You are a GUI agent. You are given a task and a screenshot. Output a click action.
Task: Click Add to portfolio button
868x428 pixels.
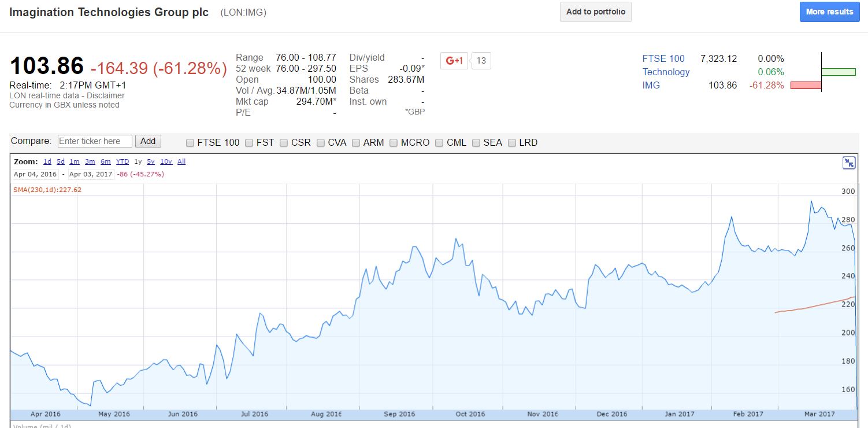point(596,12)
